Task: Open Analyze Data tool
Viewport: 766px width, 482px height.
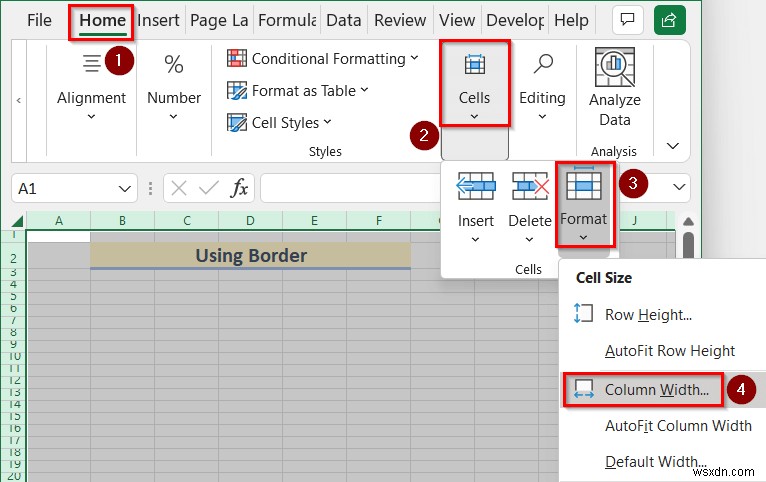Action: [615, 88]
